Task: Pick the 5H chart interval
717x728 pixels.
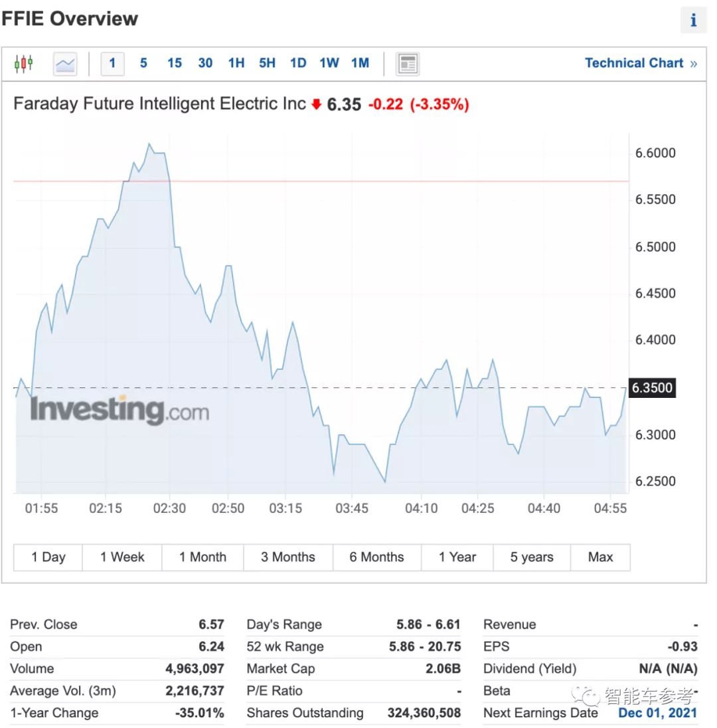Action: pos(267,64)
